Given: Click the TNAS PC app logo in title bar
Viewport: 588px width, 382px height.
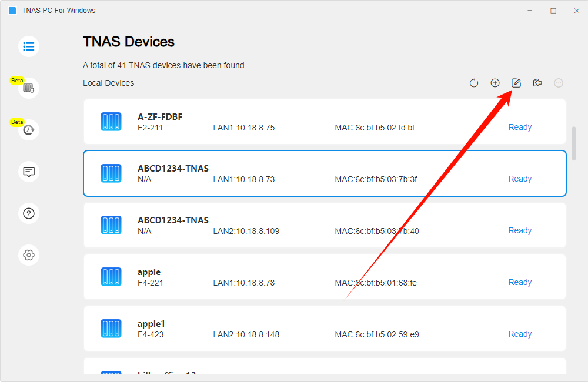Looking at the screenshot, I should pyautogui.click(x=12, y=11).
